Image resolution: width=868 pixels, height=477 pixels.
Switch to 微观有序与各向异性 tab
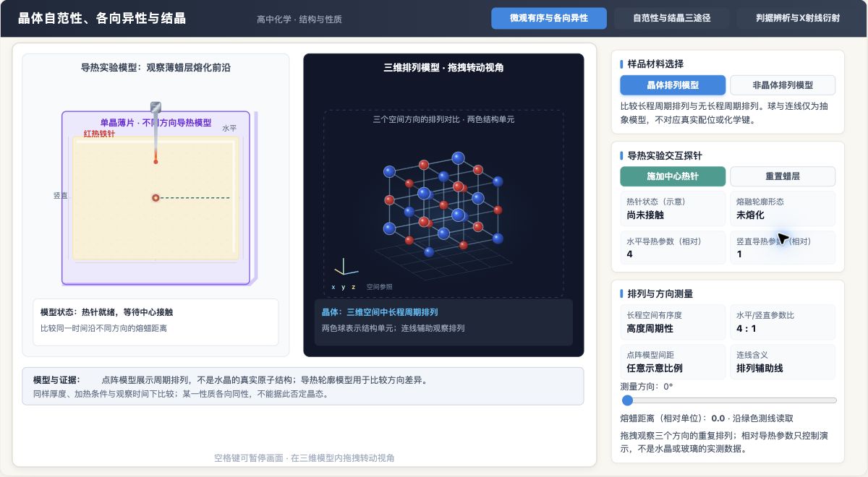click(x=548, y=18)
